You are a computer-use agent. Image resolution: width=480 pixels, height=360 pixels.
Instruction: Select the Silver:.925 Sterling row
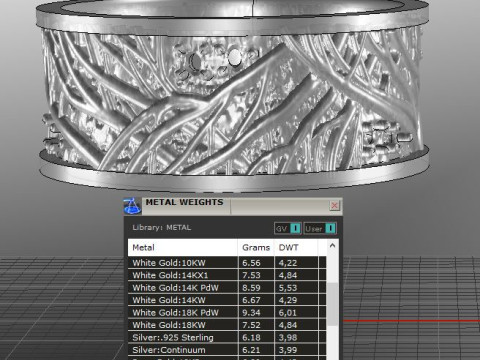pos(227,337)
